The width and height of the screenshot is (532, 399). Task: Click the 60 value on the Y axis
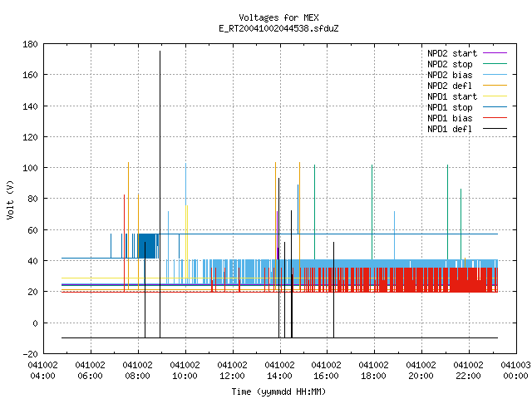[x=33, y=230]
